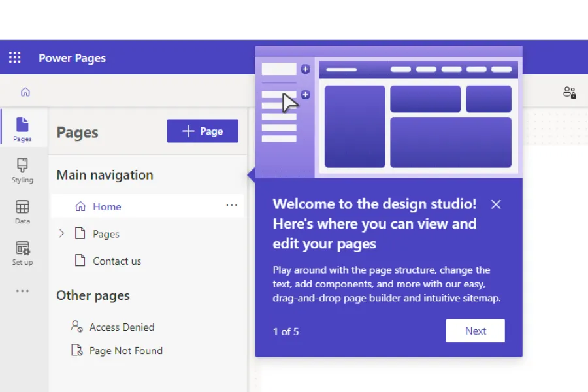Image resolution: width=588 pixels, height=392 pixels.
Task: Dismiss the welcome to design studio popup
Action: pos(496,204)
